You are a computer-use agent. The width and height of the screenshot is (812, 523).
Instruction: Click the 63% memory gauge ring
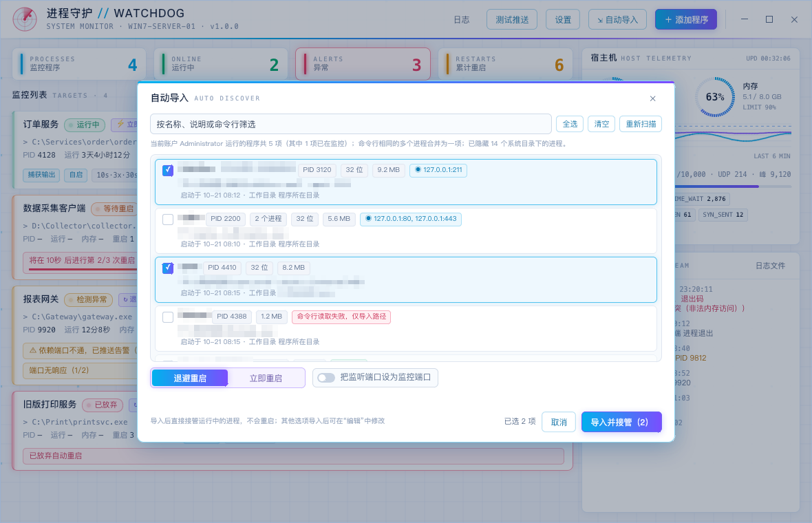pyautogui.click(x=715, y=97)
